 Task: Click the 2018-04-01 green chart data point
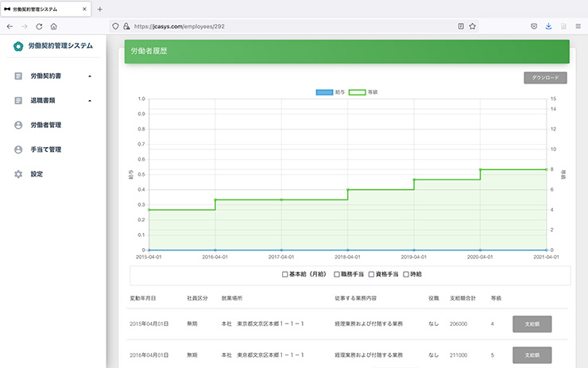tap(347, 190)
